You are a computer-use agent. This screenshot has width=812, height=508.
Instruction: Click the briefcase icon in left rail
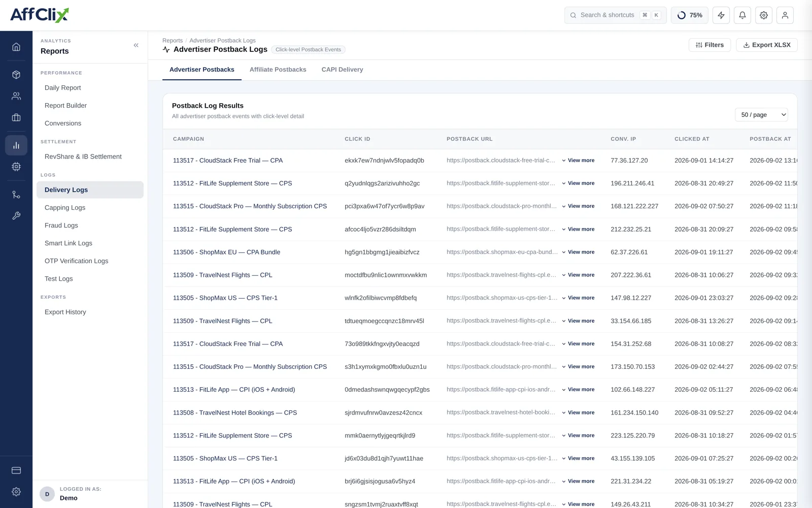16,117
